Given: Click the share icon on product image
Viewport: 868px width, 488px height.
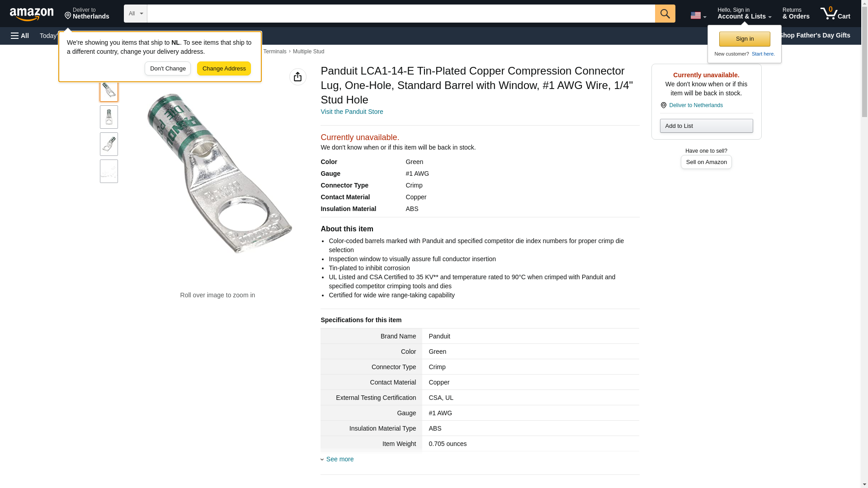Looking at the screenshot, I should pos(297,77).
